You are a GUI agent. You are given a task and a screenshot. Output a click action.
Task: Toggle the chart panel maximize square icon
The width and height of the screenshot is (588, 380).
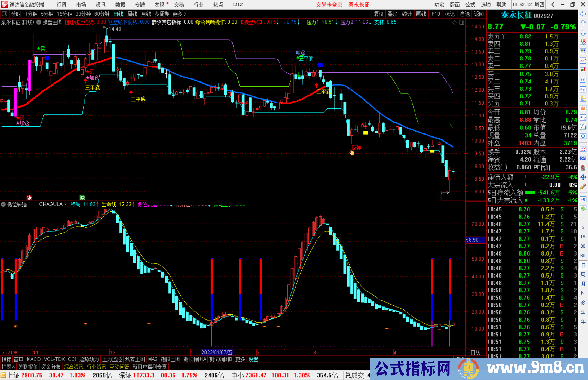462,22
